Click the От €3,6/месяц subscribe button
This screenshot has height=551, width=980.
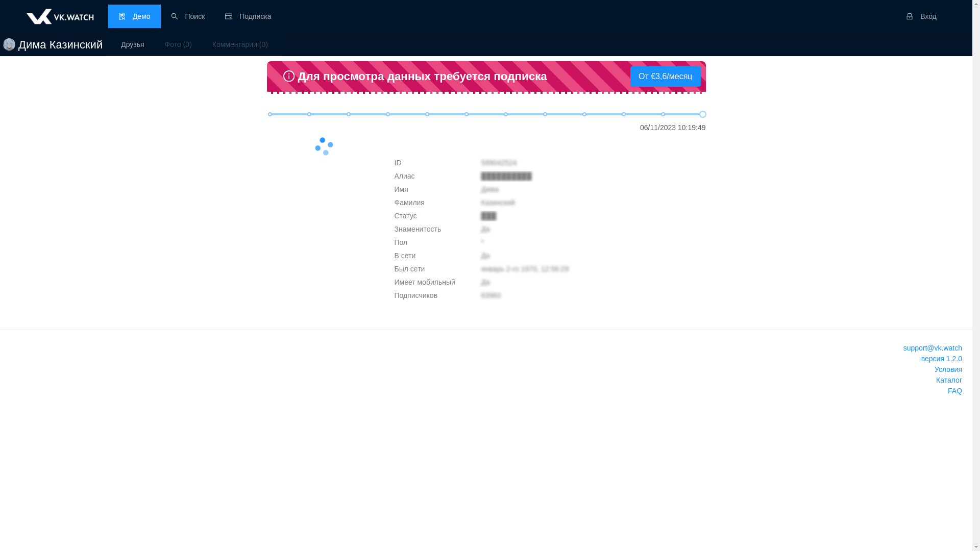tap(665, 77)
